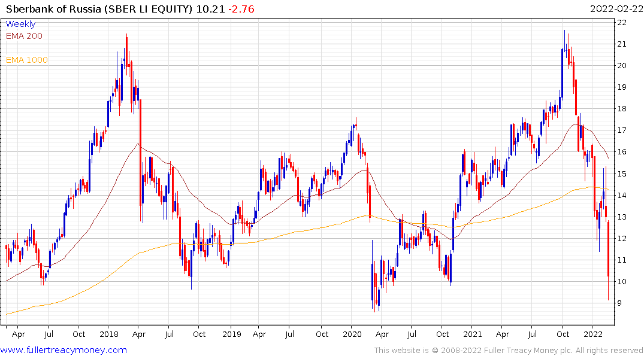Click the price label 20 on the y-axis
Screen dimensions: 644x359
click(x=622, y=66)
